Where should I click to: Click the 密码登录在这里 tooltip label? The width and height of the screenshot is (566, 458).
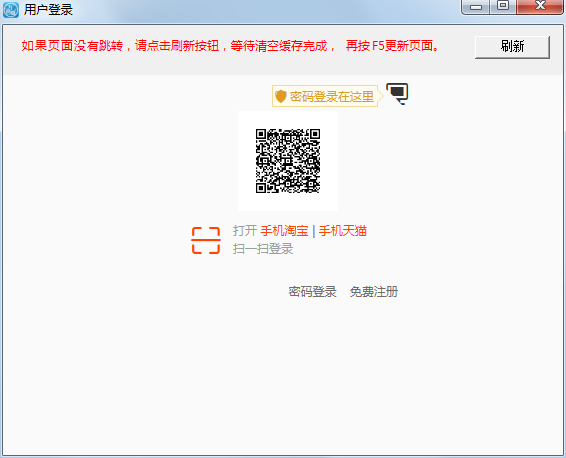(x=332, y=96)
